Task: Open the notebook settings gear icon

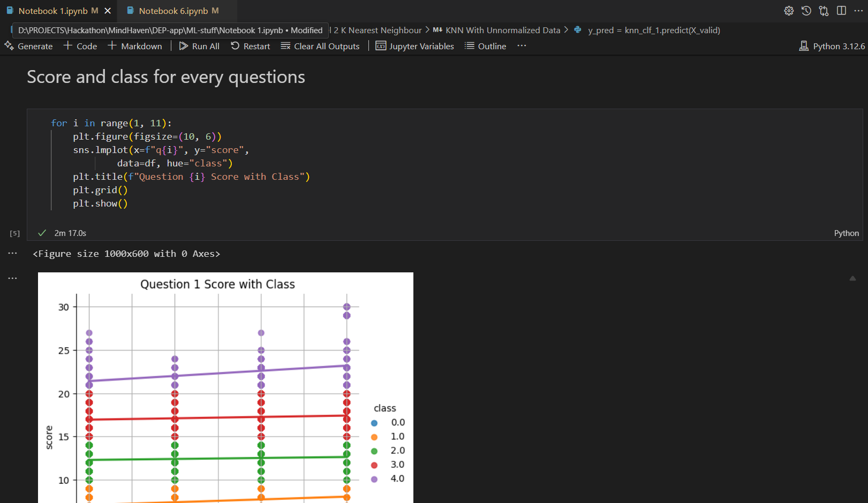Action: coord(789,11)
